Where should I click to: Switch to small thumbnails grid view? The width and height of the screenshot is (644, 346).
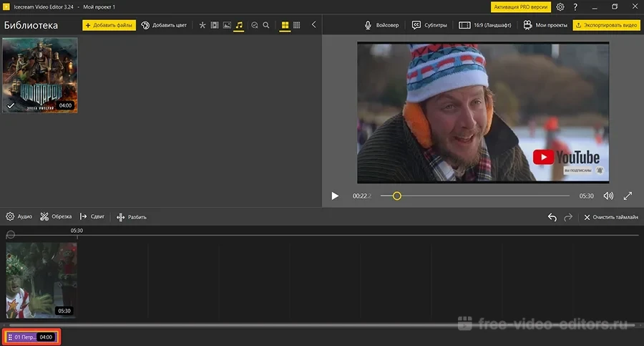296,25
